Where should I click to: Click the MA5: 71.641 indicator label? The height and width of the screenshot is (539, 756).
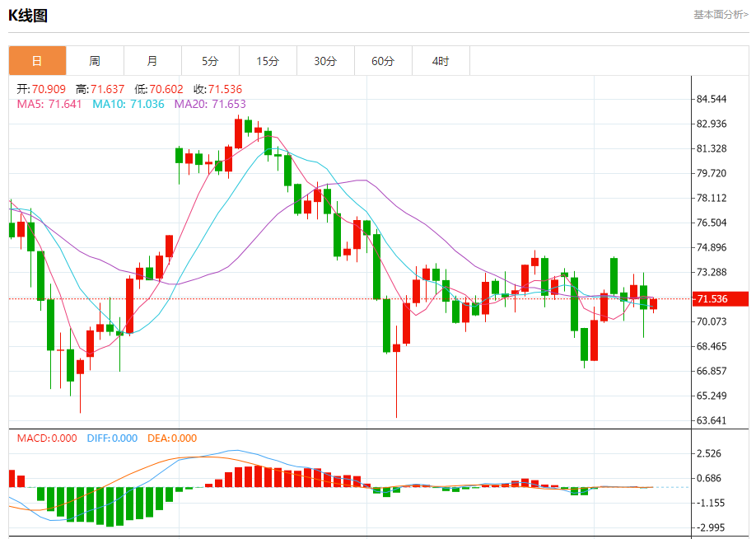coord(49,104)
